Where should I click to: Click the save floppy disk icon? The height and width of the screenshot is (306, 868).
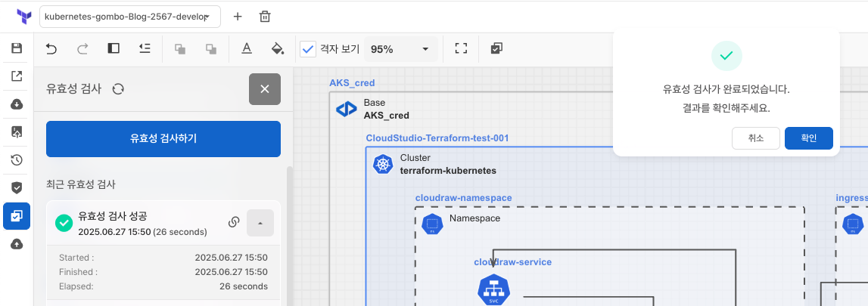pyautogui.click(x=17, y=48)
